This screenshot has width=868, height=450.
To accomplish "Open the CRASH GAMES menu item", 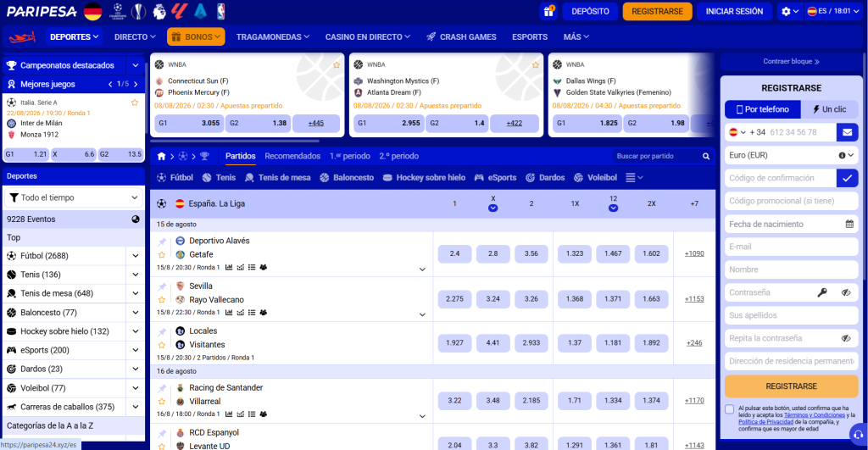I will pos(461,37).
